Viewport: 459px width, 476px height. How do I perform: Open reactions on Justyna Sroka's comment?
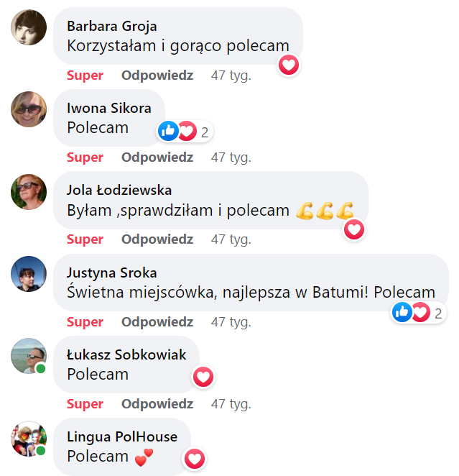tap(418, 312)
